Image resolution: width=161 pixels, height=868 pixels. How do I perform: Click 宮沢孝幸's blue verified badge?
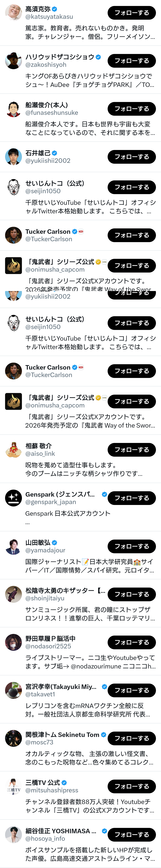point(104,686)
